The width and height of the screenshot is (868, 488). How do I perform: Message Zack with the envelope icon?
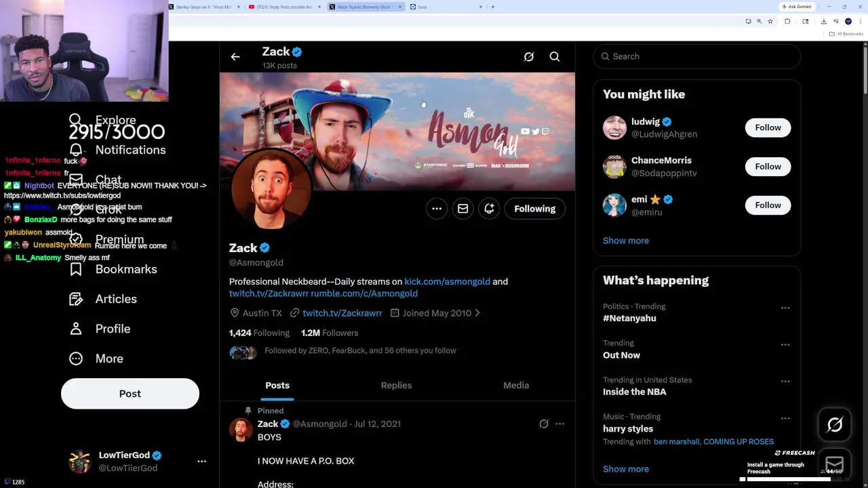tap(462, 209)
